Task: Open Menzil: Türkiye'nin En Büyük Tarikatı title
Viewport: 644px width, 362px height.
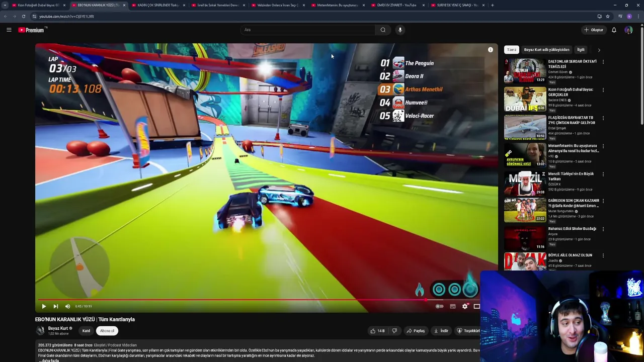Action: [x=571, y=176]
